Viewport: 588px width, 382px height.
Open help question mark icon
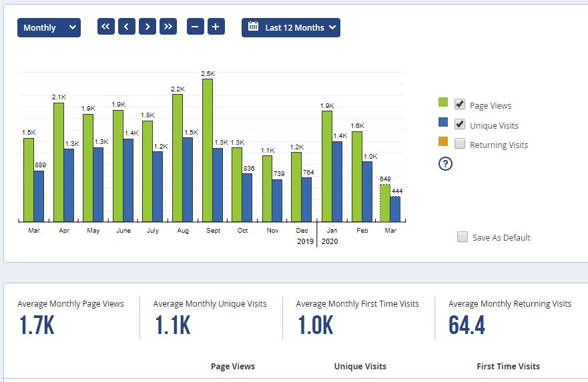445,163
